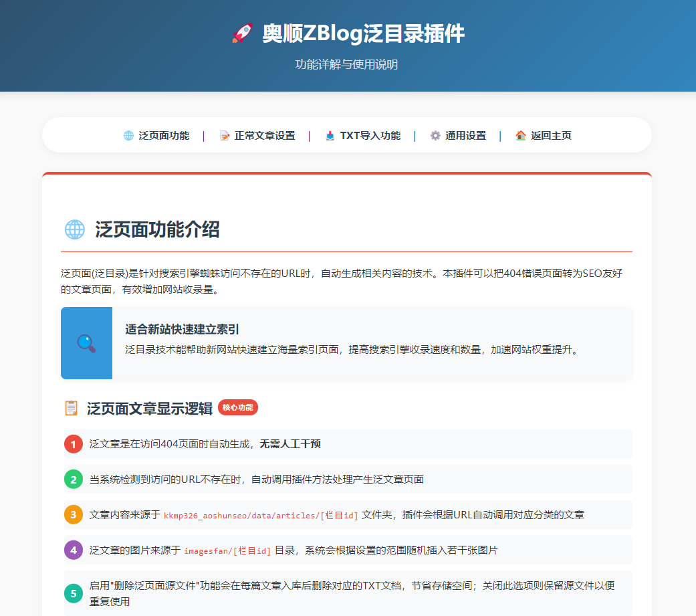Screen dimensions: 696x616
Task: Click the import icon next to TXT导入功能
Action: click(x=330, y=136)
